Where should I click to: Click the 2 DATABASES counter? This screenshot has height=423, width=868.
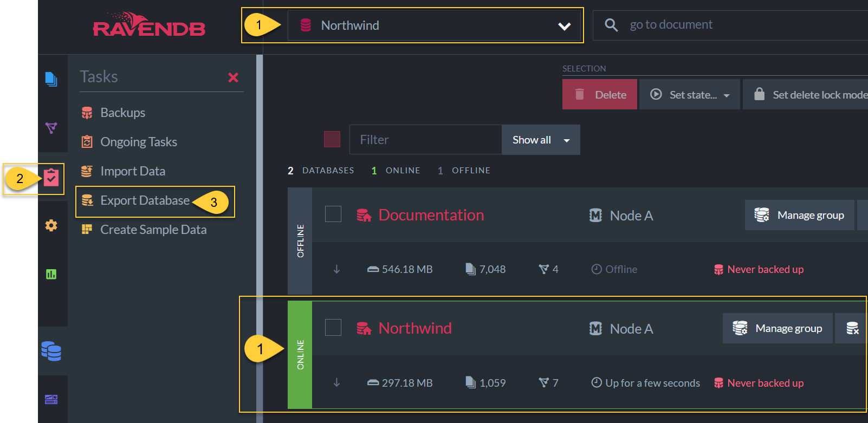(x=320, y=171)
